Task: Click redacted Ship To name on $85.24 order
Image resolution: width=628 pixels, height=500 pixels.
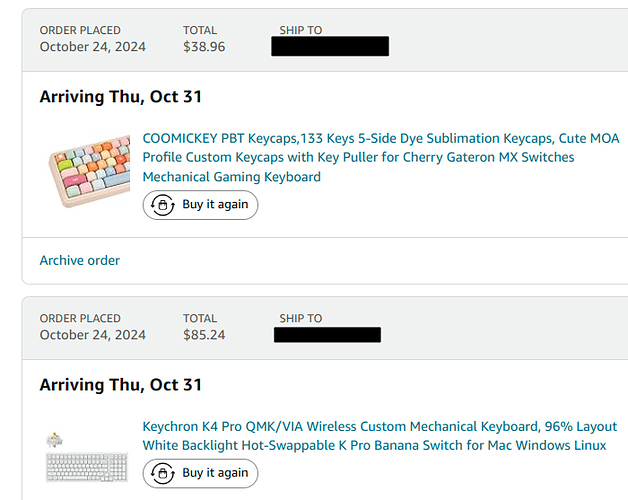Action: [327, 335]
